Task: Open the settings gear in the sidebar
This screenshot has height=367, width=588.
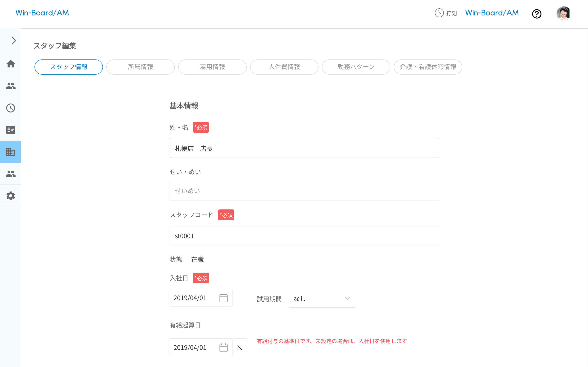Action: (x=10, y=196)
